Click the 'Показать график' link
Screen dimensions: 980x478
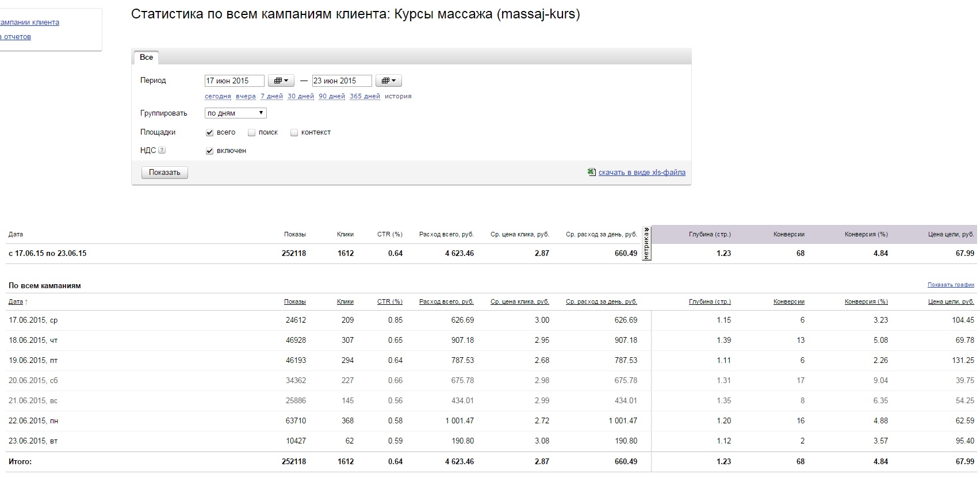point(951,285)
